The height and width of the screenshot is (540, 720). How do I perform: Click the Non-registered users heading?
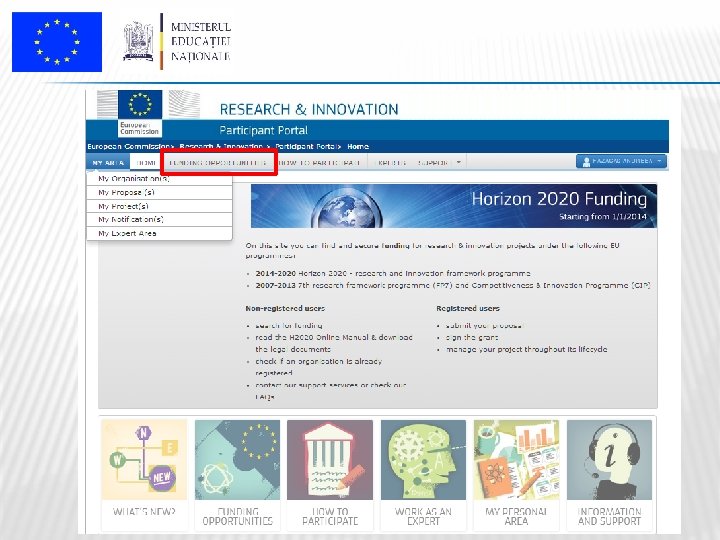click(x=285, y=308)
